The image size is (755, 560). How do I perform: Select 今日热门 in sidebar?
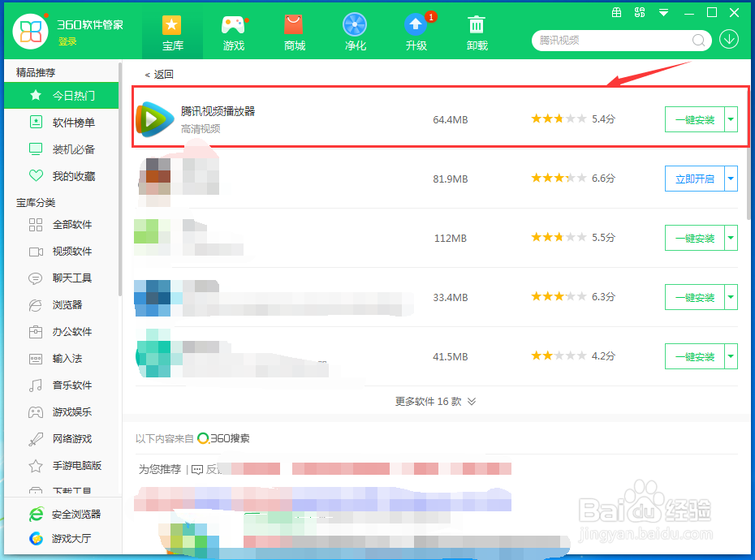click(x=61, y=95)
